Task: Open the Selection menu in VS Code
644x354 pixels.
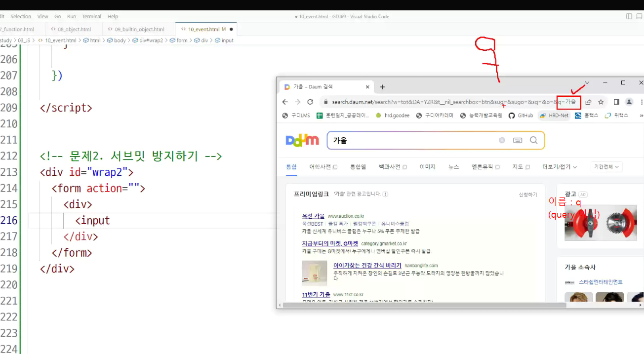Action: point(21,16)
